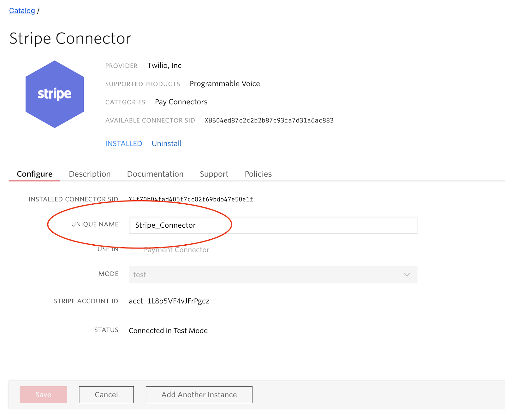Click the AVAILABLE CONNECTOR SID label
The width and height of the screenshot is (505, 420).
click(x=150, y=120)
